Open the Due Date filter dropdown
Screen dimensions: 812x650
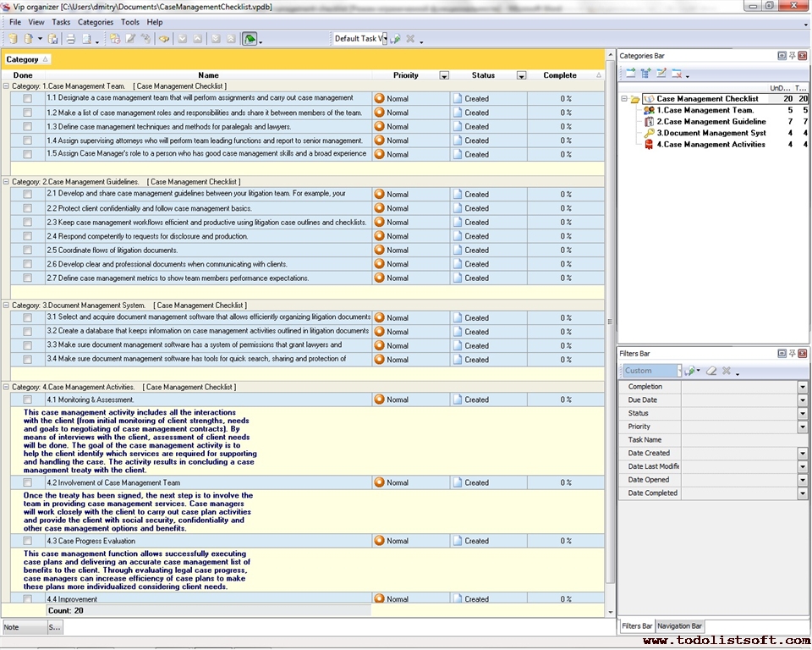tap(803, 400)
